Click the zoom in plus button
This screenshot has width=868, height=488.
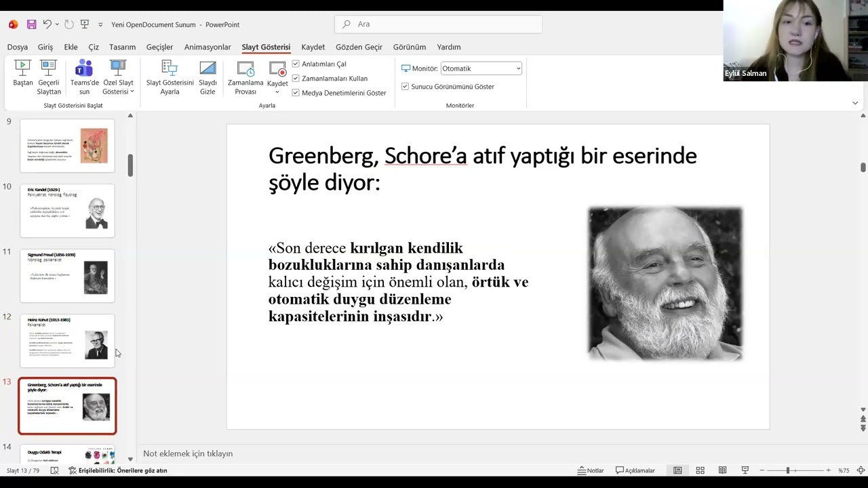[x=828, y=470]
